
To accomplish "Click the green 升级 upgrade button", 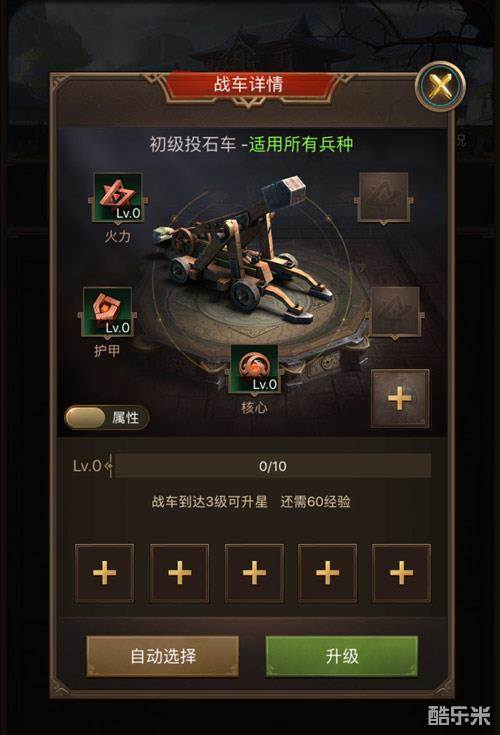I will click(342, 656).
